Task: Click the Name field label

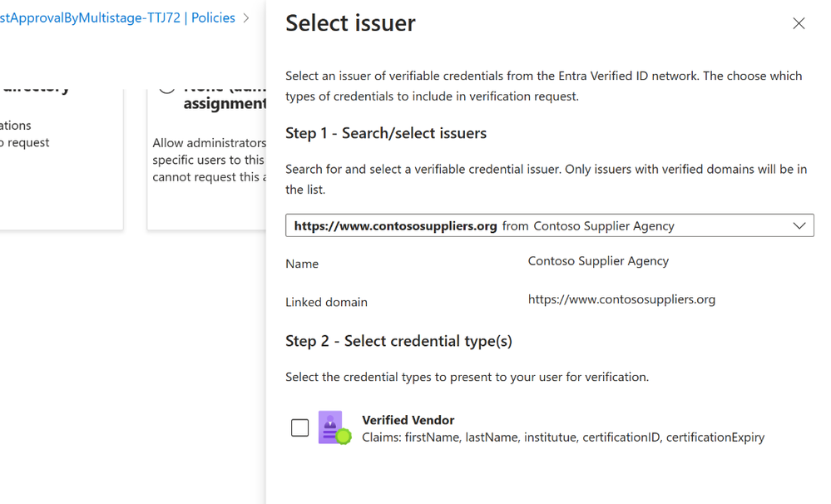Action: [302, 264]
